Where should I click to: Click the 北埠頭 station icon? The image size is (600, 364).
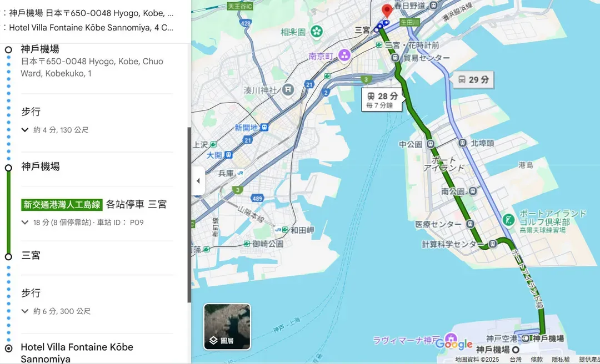(463, 143)
